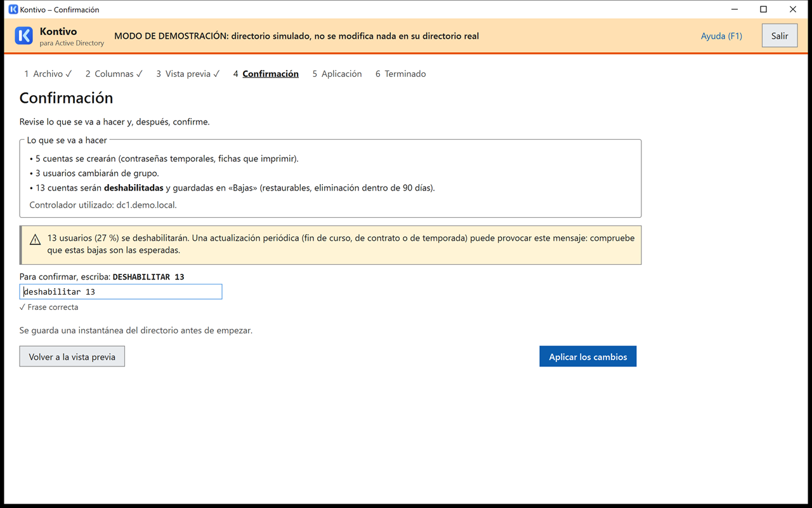
Task: Maximize the Kontivo window
Action: tap(764, 10)
